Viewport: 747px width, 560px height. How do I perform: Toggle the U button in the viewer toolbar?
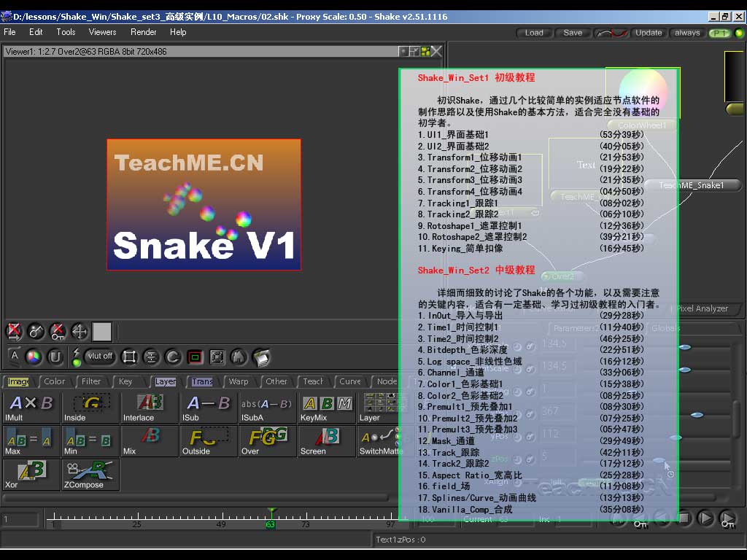click(x=55, y=357)
